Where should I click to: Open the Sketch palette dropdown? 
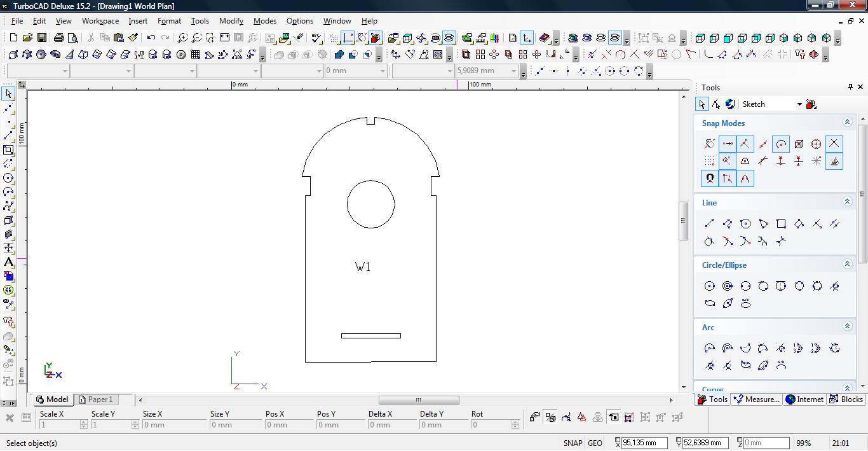[799, 104]
